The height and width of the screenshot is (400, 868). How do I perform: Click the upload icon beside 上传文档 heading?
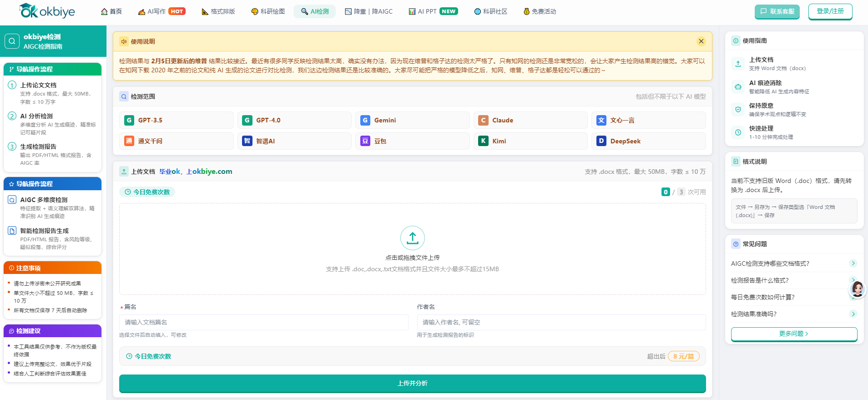124,172
